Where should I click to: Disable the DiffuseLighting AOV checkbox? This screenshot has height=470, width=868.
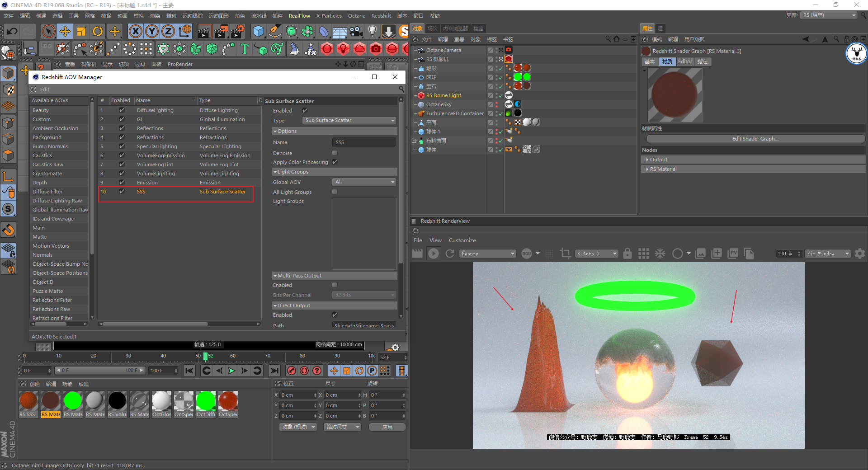tap(122, 110)
